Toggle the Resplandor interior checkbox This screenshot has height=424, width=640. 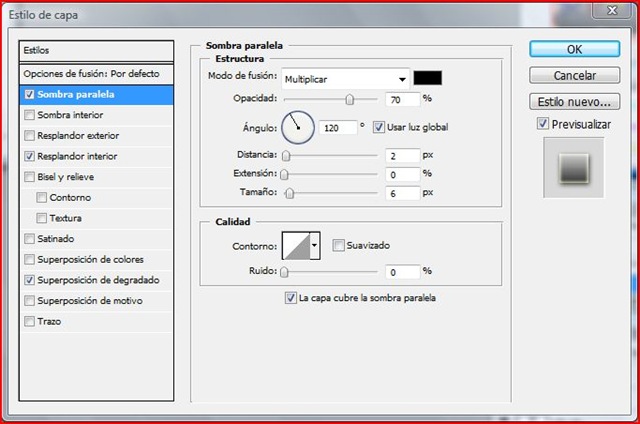point(29,156)
